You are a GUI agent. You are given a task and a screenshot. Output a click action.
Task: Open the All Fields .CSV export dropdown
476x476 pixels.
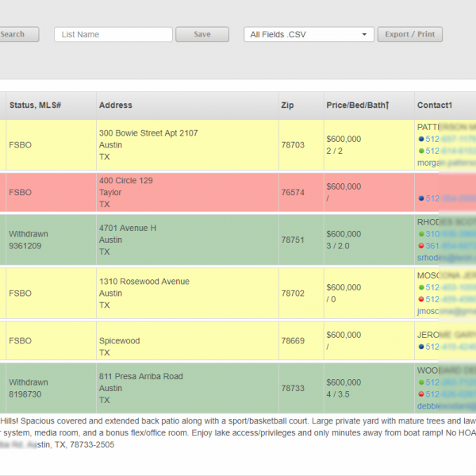[309, 35]
